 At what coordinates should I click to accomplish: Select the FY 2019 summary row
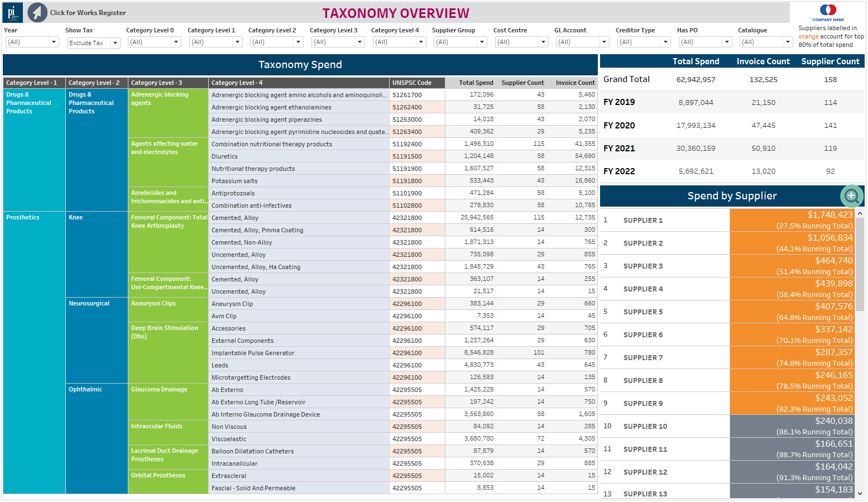[732, 102]
